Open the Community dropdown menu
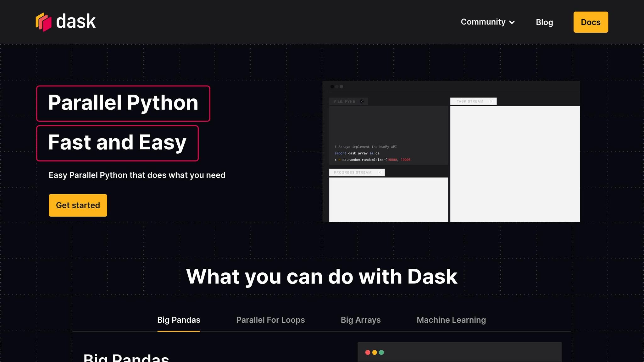This screenshot has width=644, height=362. (488, 22)
